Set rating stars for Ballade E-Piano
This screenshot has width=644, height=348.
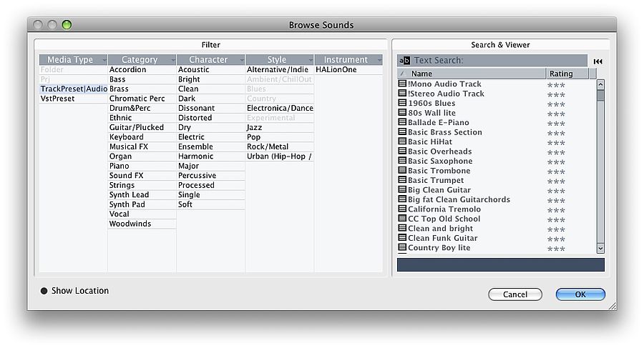[556, 124]
